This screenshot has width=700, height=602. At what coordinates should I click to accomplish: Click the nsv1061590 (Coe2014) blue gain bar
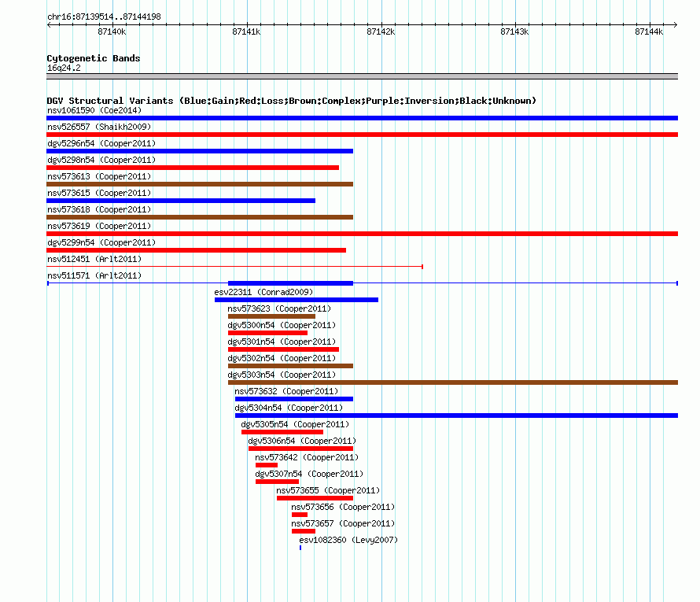pos(362,118)
